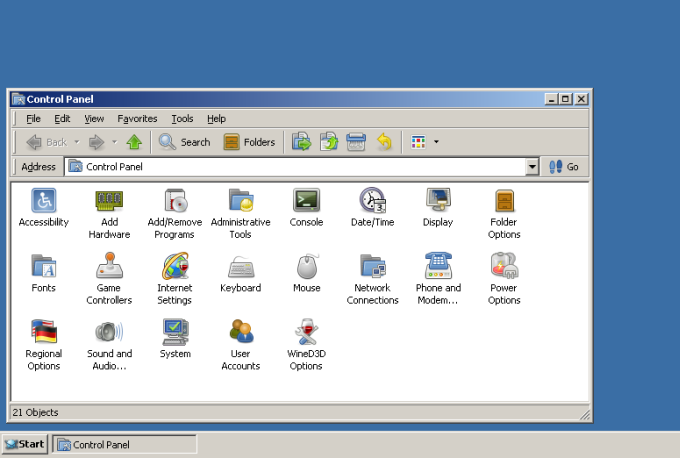Open Internet Settings
The height and width of the screenshot is (458, 680).
pos(175,279)
